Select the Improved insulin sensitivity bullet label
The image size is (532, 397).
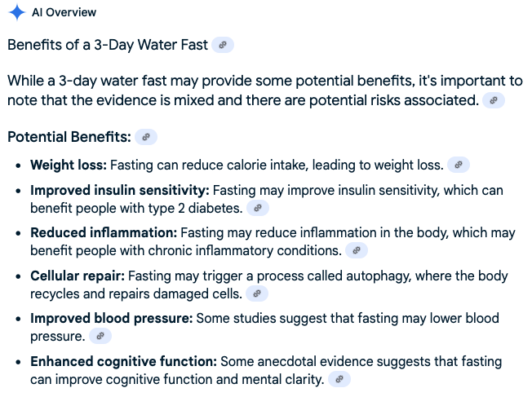(x=120, y=191)
